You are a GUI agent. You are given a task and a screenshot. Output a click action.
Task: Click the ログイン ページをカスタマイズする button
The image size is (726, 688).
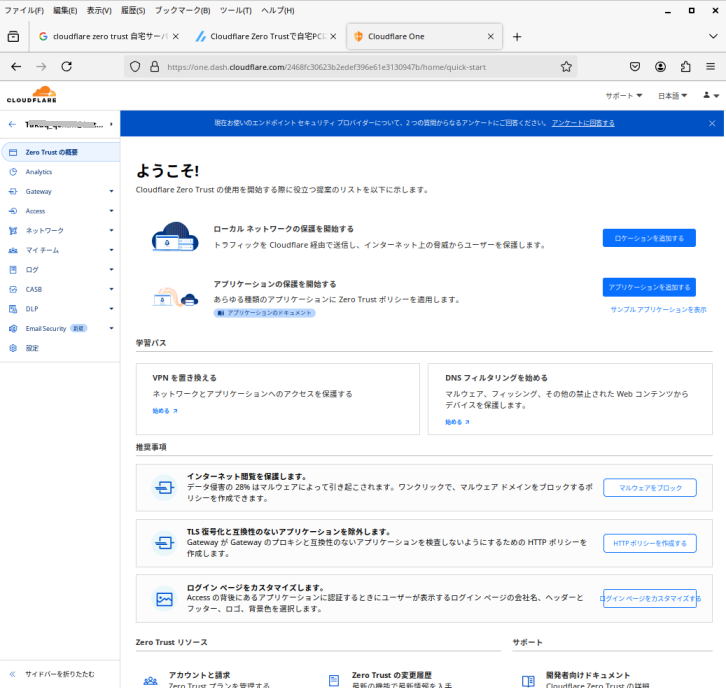point(650,598)
